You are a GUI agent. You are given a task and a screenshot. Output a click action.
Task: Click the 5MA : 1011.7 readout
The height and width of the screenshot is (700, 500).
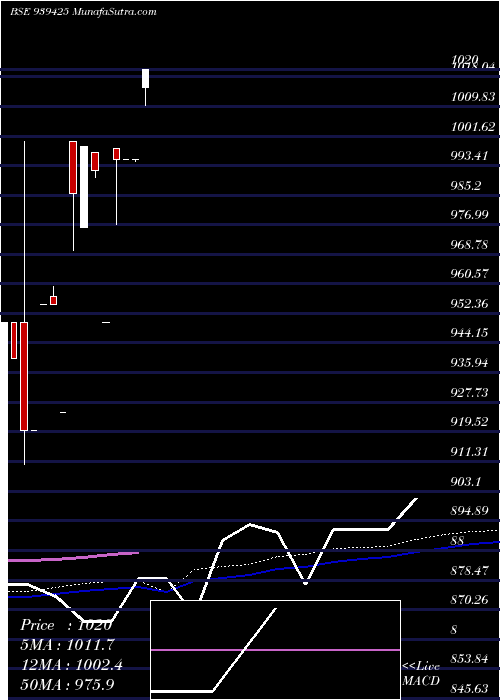click(x=67, y=645)
